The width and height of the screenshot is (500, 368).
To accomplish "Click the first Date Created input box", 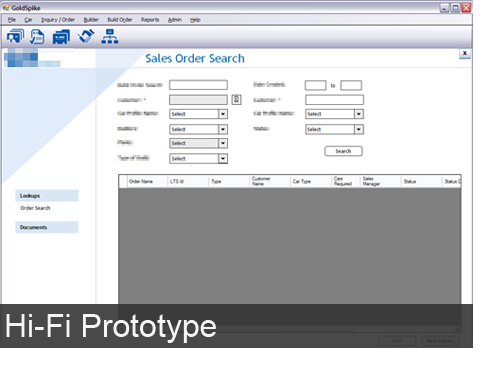I will click(x=315, y=85).
